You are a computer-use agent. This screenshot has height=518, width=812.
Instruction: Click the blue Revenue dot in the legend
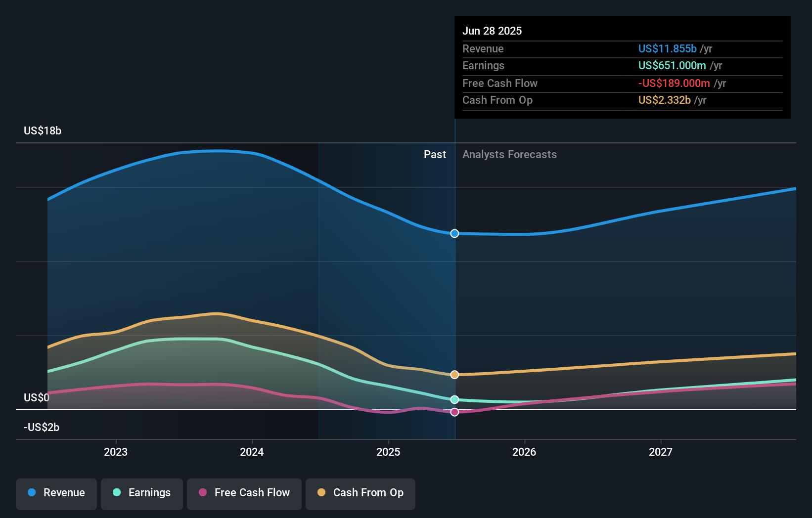pos(31,493)
